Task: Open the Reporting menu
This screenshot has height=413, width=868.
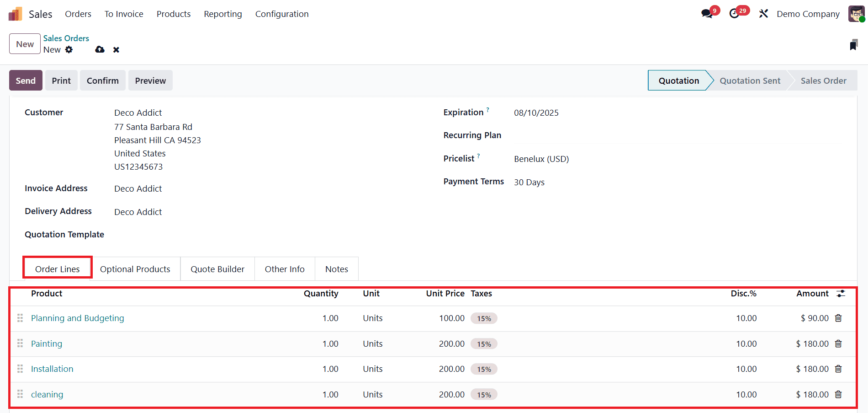Action: pos(223,14)
